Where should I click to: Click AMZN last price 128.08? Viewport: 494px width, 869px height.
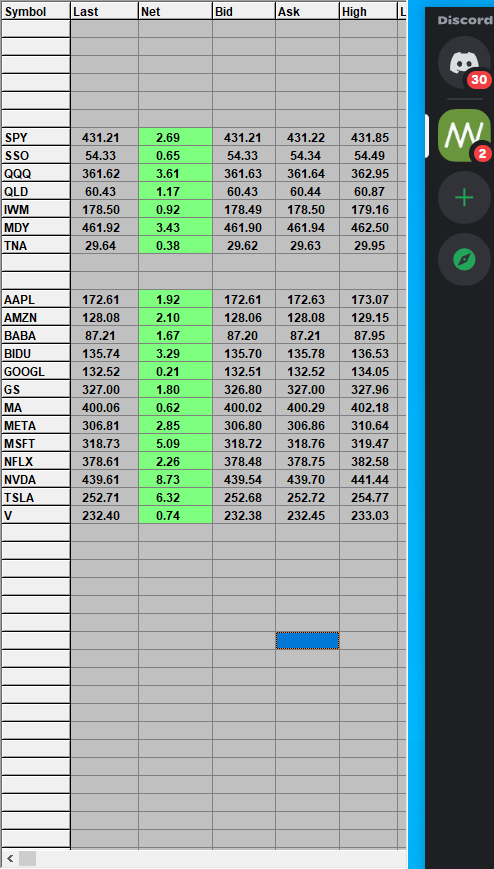click(105, 318)
